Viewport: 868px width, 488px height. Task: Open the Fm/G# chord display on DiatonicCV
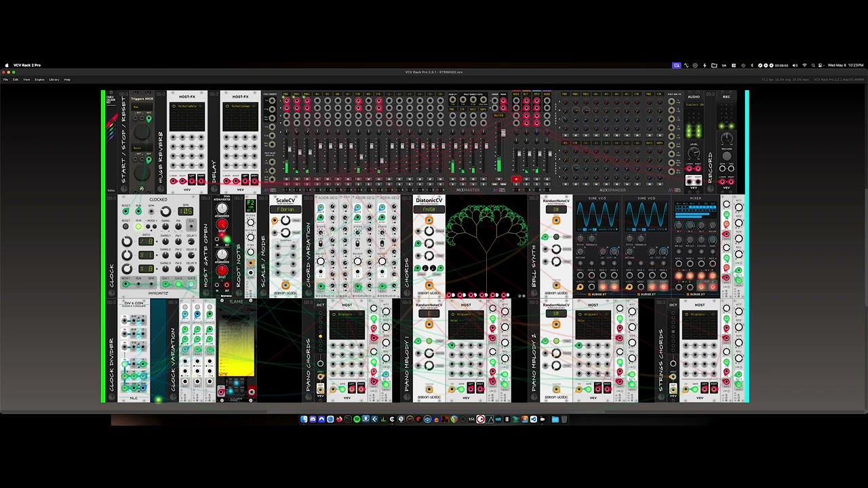429,209
